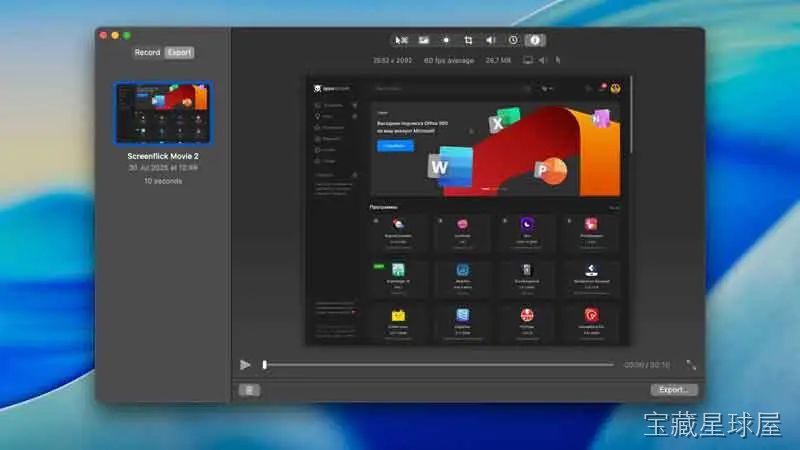Screen dimensions: 800x450
Task: Click the image overlay toolbar icon
Action: [x=424, y=40]
